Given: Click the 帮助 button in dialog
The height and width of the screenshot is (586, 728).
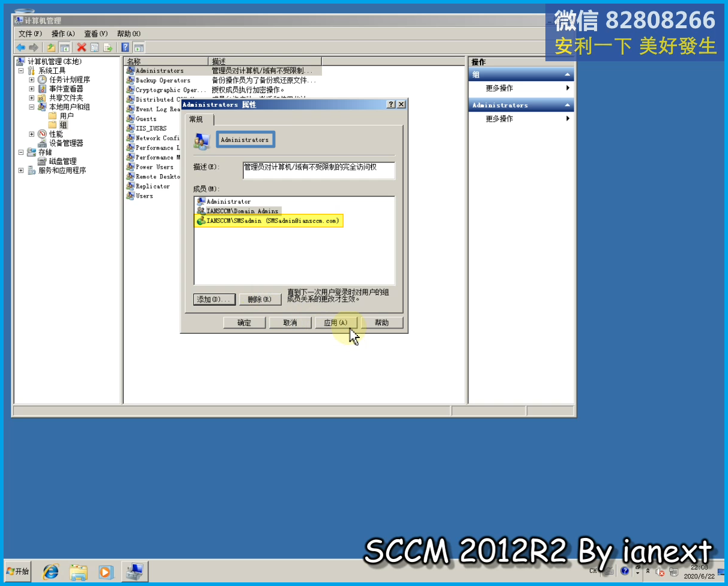Looking at the screenshot, I should pos(381,322).
